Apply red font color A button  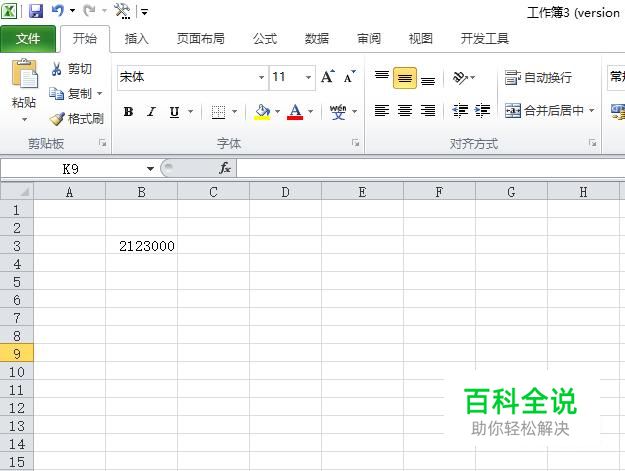click(x=295, y=112)
